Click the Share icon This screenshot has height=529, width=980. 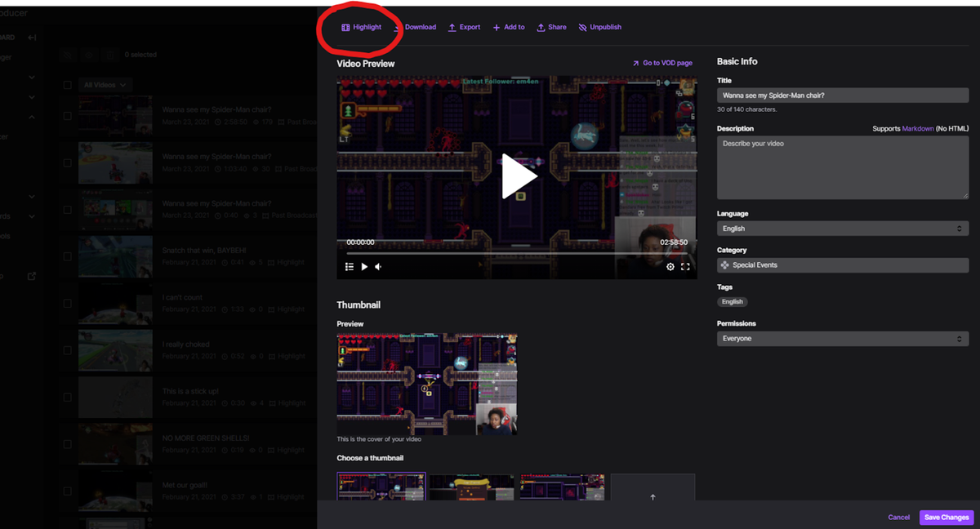tap(551, 27)
